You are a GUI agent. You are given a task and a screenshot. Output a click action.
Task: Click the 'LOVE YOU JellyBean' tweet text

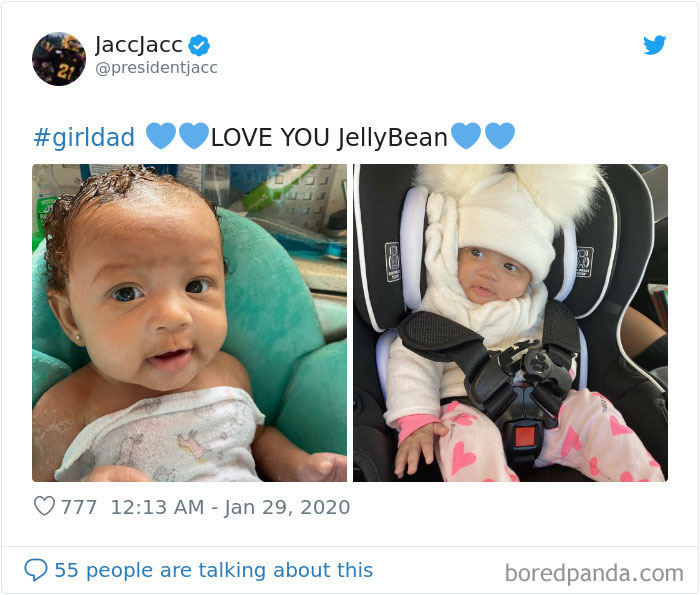[329, 137]
